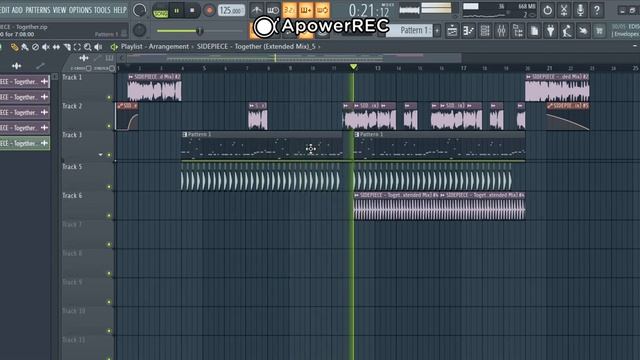640x360 pixels.
Task: Open the second SIDEPIECE clip menu on Track 1
Action: tap(529, 76)
